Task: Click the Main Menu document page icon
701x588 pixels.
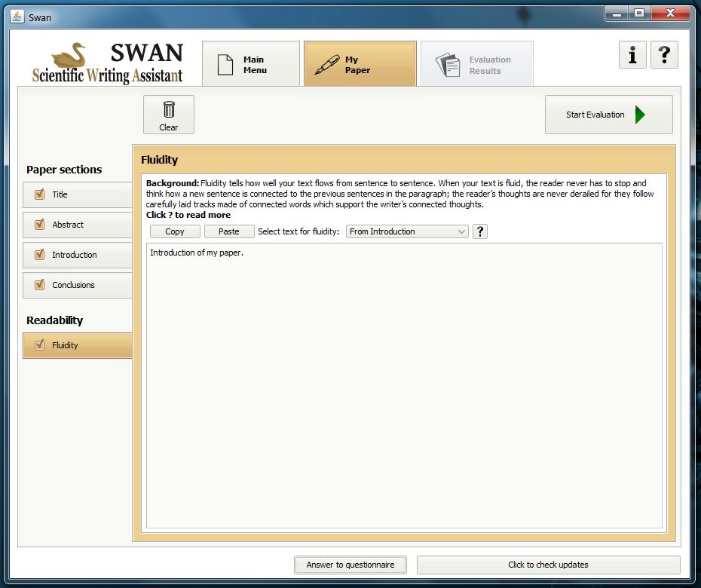Action: [225, 64]
